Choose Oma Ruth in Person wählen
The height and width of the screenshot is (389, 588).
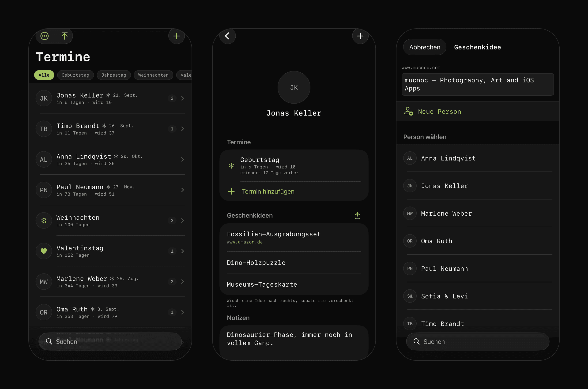478,241
